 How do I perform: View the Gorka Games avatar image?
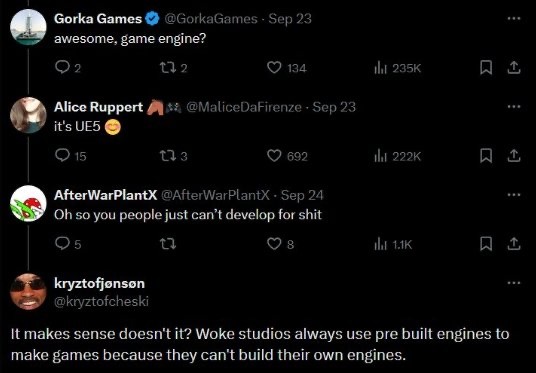[x=28, y=27]
